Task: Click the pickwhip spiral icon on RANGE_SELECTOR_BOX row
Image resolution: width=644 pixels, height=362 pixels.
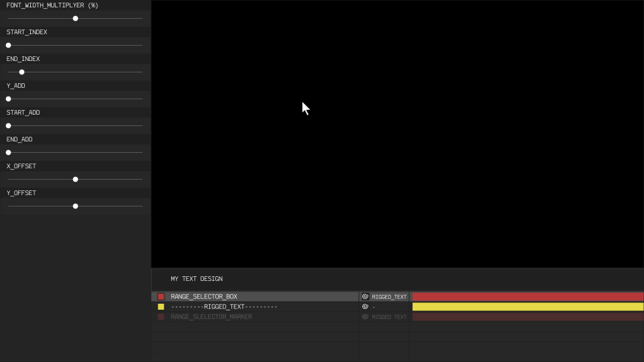Action: (x=365, y=296)
